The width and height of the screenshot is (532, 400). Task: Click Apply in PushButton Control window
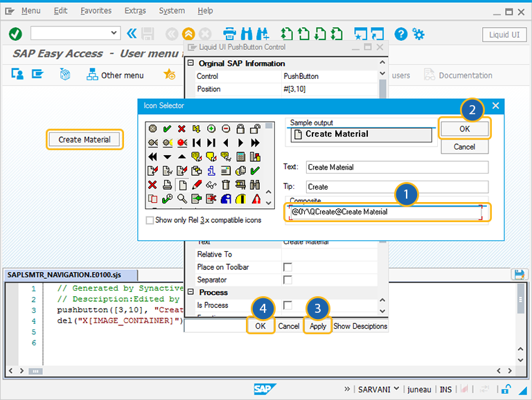[x=317, y=326]
